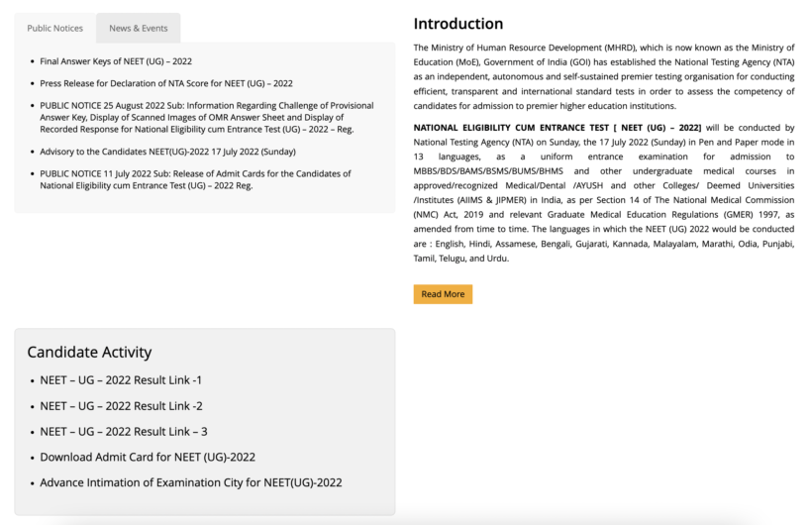This screenshot has width=812, height=525.
Task: Open the News & Events tab
Action: pos(139,28)
